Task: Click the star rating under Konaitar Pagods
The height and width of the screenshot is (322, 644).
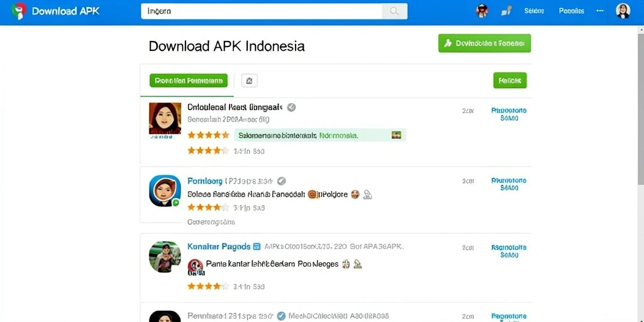Action: (208, 286)
